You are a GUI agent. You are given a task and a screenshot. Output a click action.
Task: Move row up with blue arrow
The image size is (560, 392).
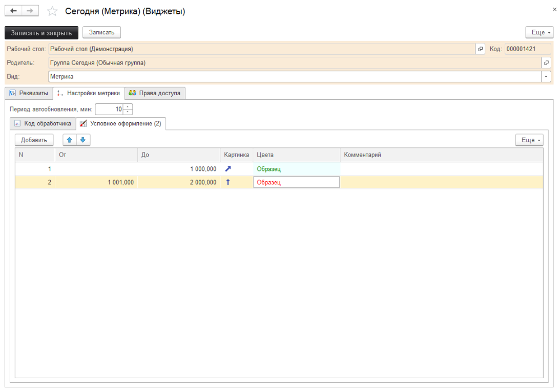tap(70, 140)
